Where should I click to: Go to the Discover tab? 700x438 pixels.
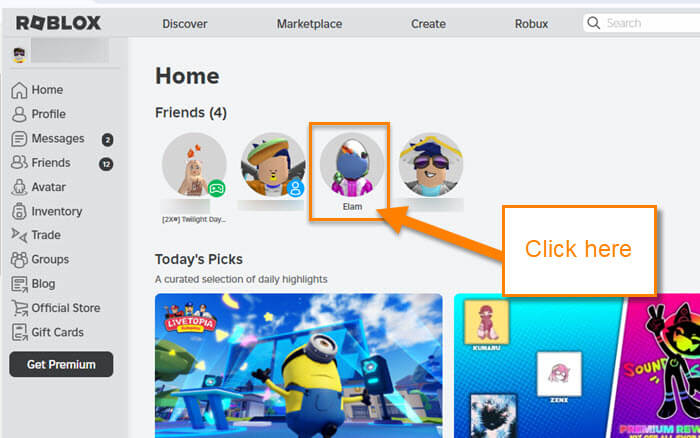tap(184, 24)
